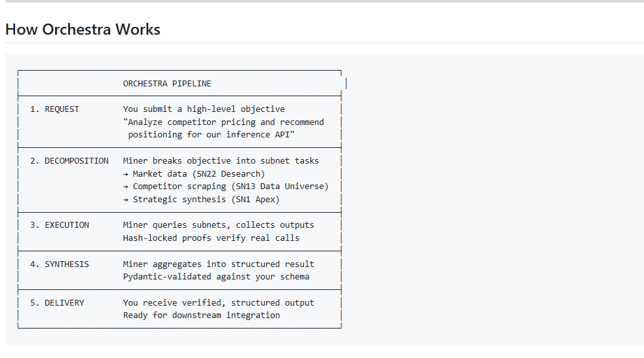Click the '1. REQUEST' step label
The width and height of the screenshot is (644, 358).
click(x=54, y=109)
